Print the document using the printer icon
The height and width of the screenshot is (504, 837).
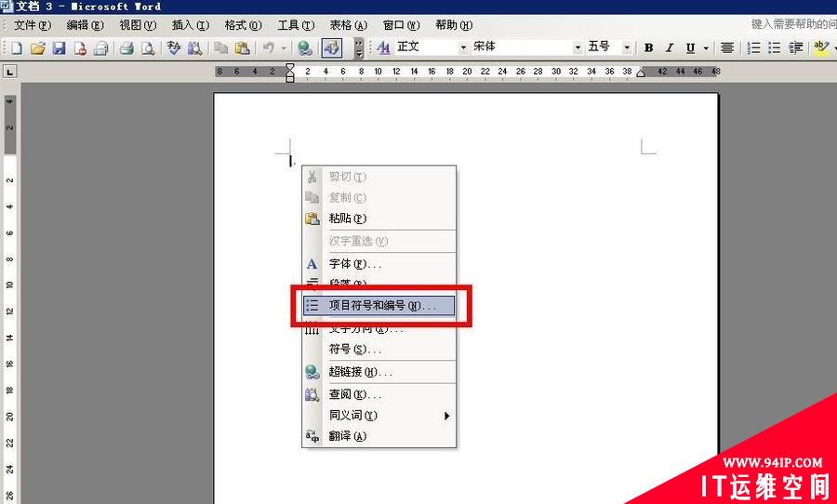[x=126, y=48]
